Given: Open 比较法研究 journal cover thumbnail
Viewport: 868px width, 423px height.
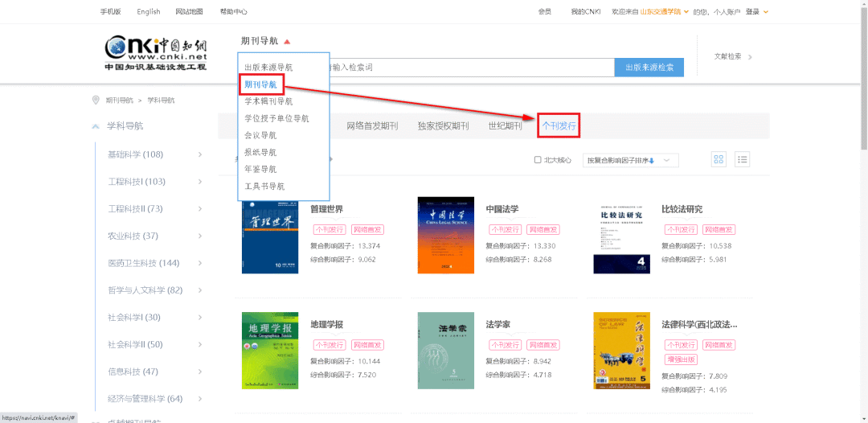Looking at the screenshot, I should point(621,236).
